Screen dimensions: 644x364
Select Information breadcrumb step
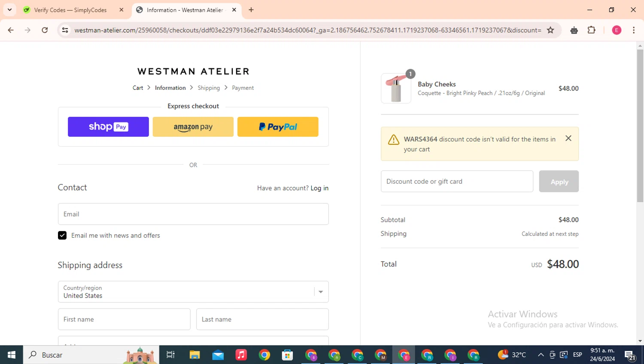point(170,88)
